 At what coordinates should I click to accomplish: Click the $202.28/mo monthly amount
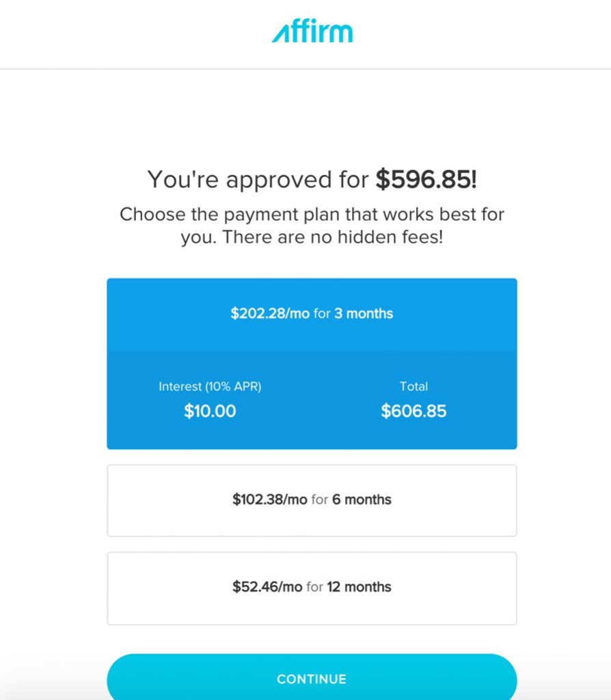click(x=270, y=314)
